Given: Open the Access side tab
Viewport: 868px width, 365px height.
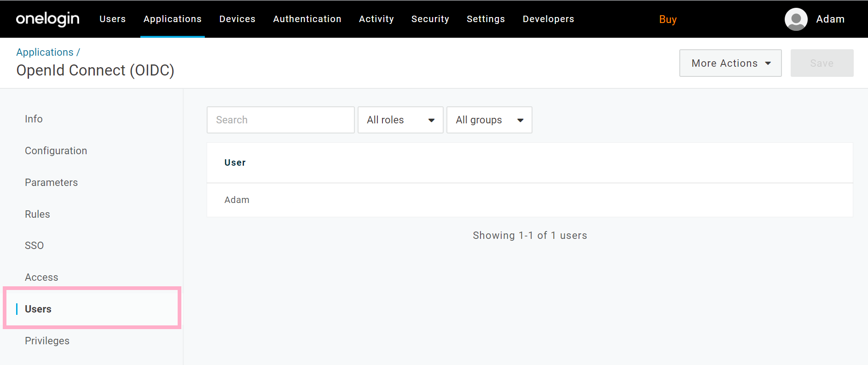Looking at the screenshot, I should 41,277.
